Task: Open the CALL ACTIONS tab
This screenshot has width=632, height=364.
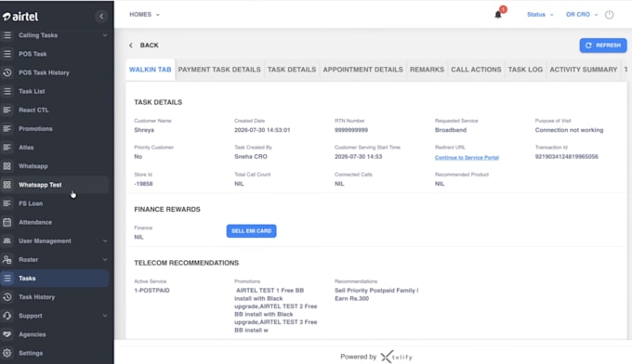Action: [476, 70]
